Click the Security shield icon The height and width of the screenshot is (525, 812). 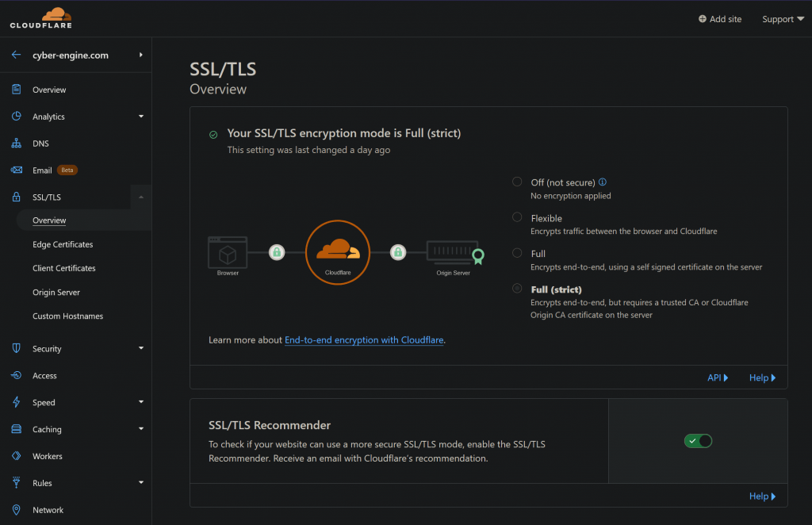pos(16,349)
